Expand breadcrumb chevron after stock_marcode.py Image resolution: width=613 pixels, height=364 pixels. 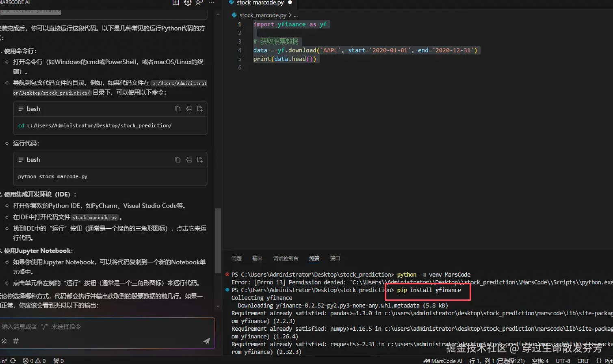click(290, 15)
